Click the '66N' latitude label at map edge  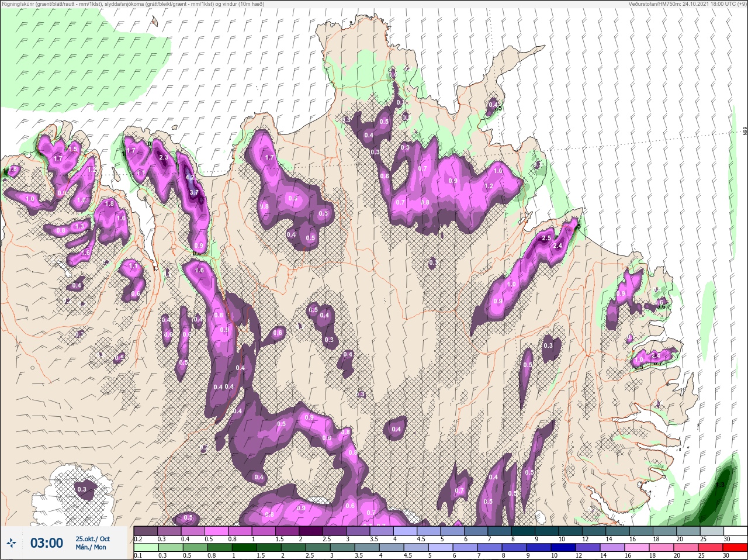pyautogui.click(x=745, y=132)
